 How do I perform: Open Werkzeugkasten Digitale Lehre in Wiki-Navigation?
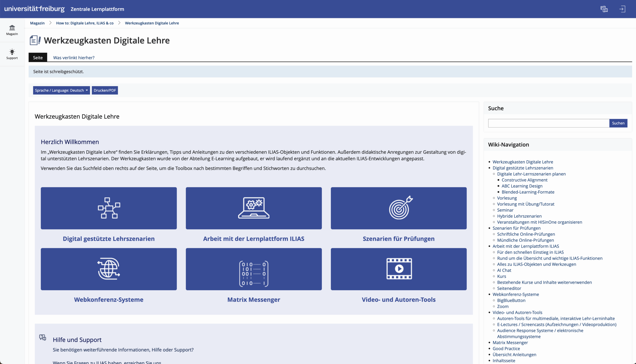[x=523, y=162]
